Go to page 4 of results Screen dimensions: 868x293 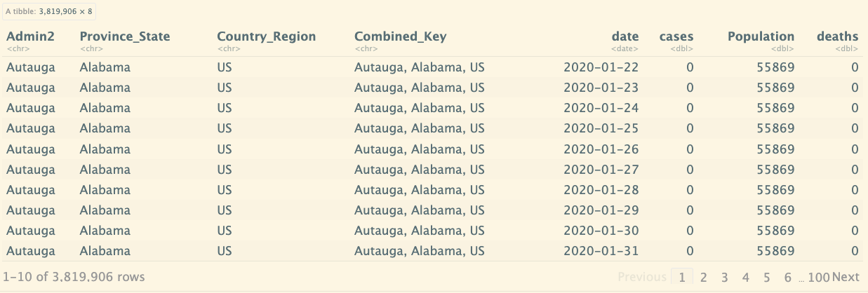click(746, 277)
